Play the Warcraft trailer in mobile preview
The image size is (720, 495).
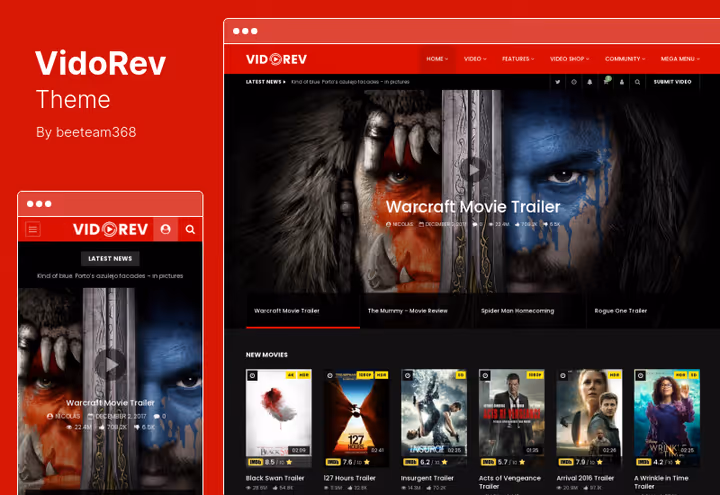tap(110, 365)
